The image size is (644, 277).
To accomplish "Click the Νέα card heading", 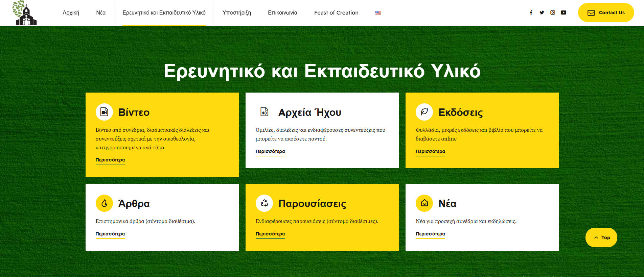I will 447,203.
